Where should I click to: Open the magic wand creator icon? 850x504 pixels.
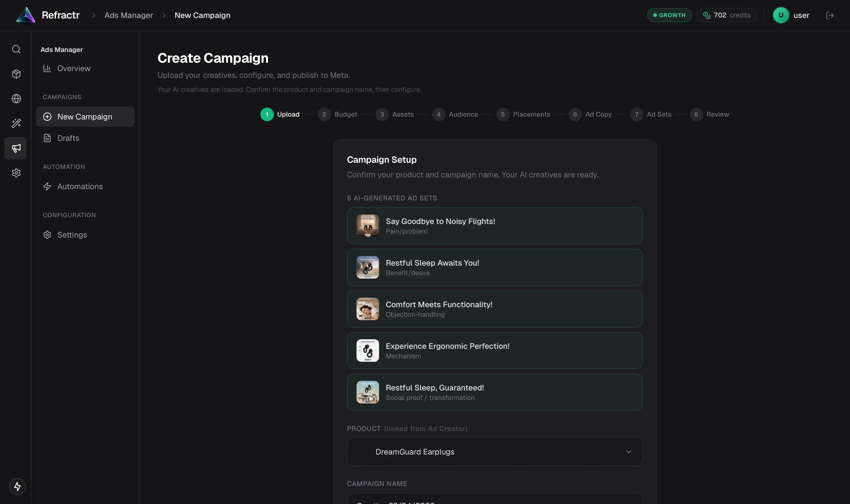[x=16, y=123]
